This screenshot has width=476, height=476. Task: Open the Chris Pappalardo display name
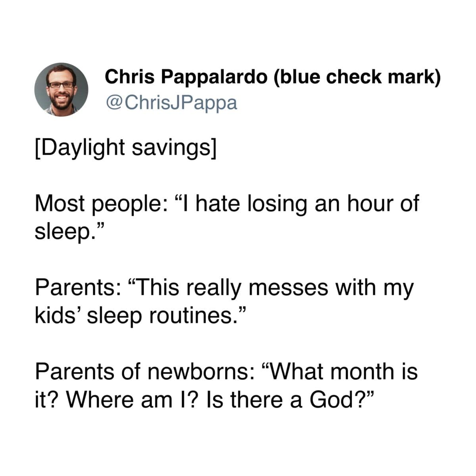click(186, 77)
